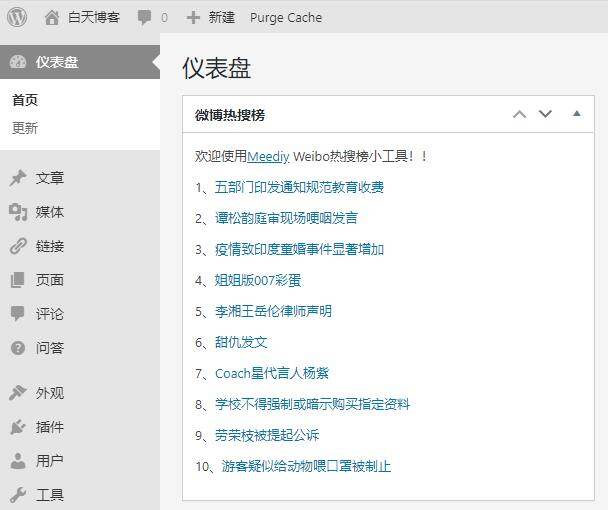Open hot search link 学校不得强制或暗示购买指定资料
The height and width of the screenshot is (510, 608).
[313, 405]
